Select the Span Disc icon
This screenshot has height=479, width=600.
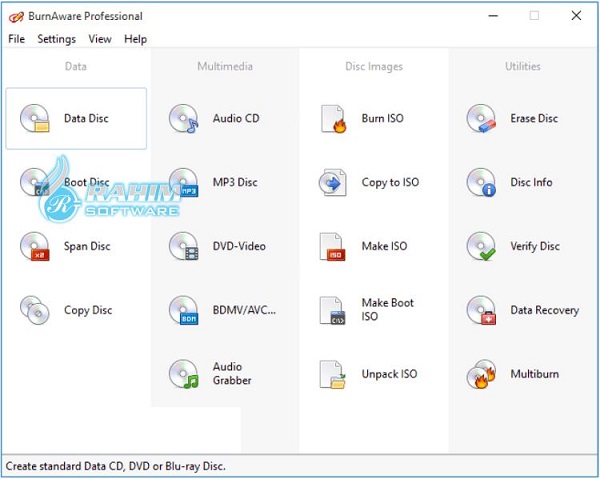pos(35,246)
